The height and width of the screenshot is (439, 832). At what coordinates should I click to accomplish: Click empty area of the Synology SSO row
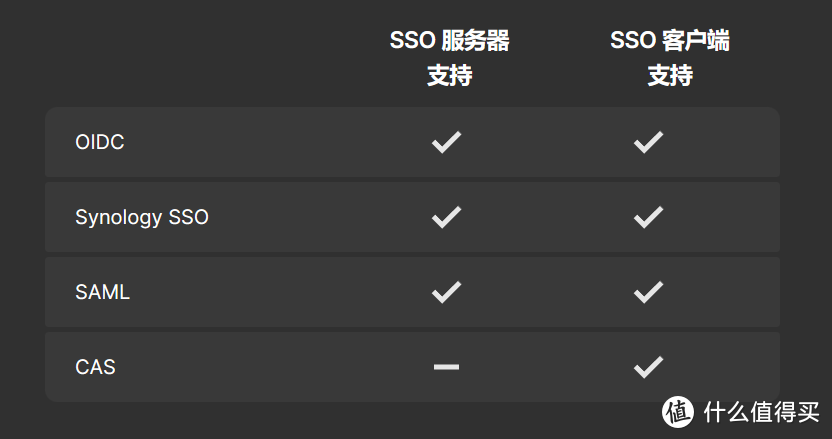(x=300, y=217)
